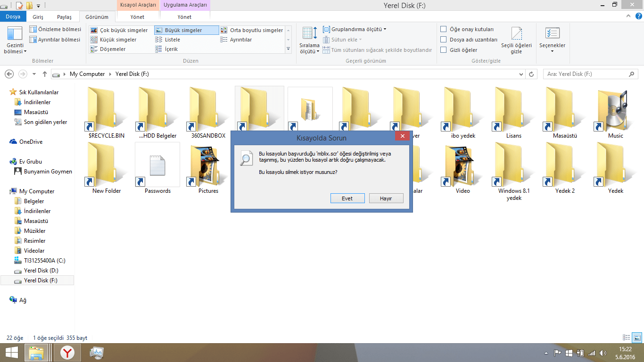
Task: Switch layout to Küçük simgeler
Action: tap(114, 40)
